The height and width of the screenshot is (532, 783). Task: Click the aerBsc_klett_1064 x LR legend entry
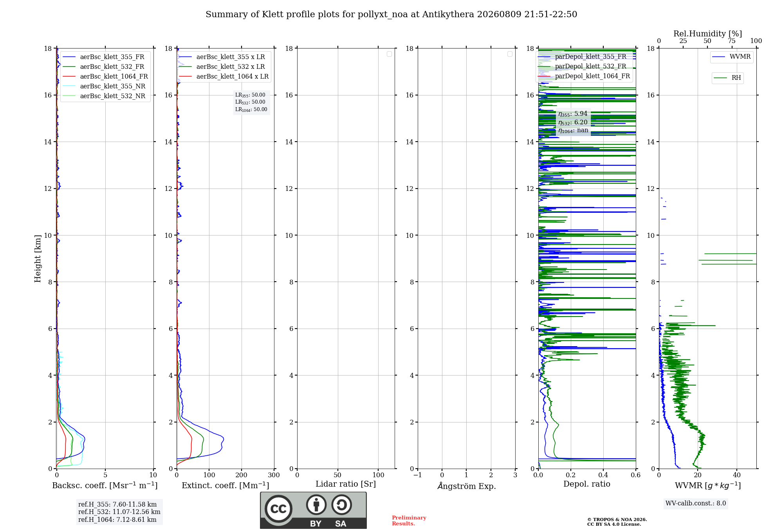(224, 77)
